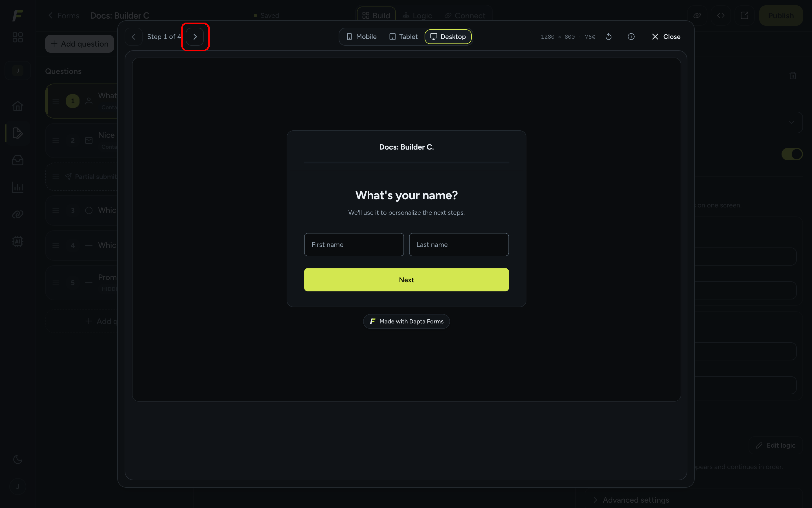812x508 pixels.
Task: Toggle the switch in settings panel
Action: [x=792, y=154]
